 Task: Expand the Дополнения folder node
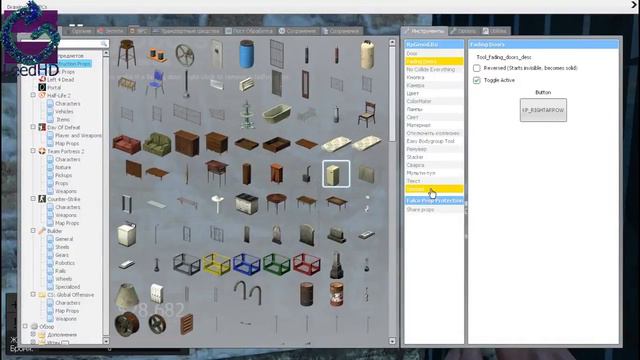[x=33, y=334]
